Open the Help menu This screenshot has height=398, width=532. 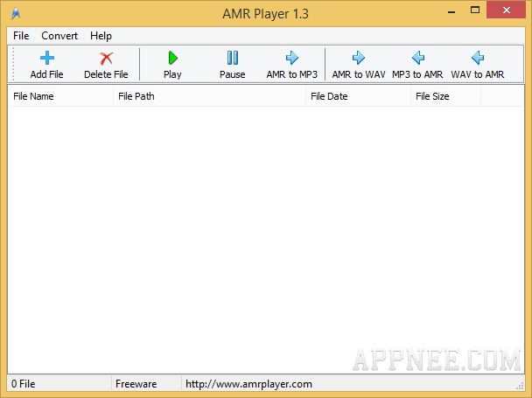click(101, 36)
